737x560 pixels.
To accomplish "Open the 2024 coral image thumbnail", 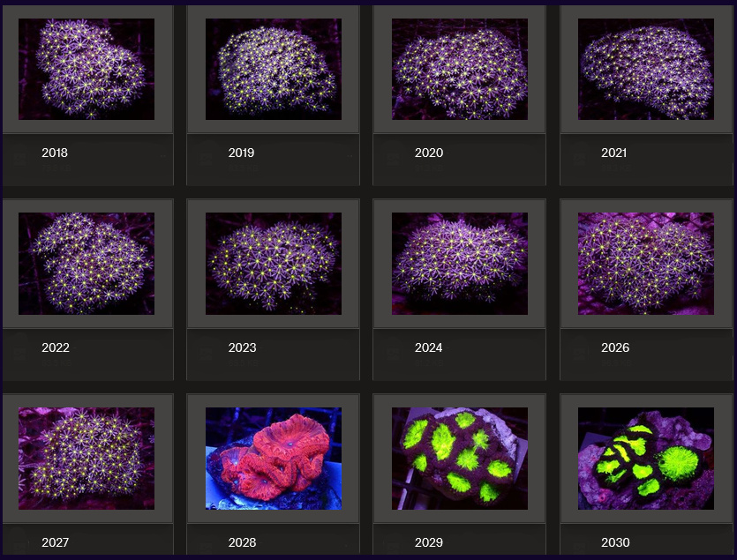I will coord(460,264).
